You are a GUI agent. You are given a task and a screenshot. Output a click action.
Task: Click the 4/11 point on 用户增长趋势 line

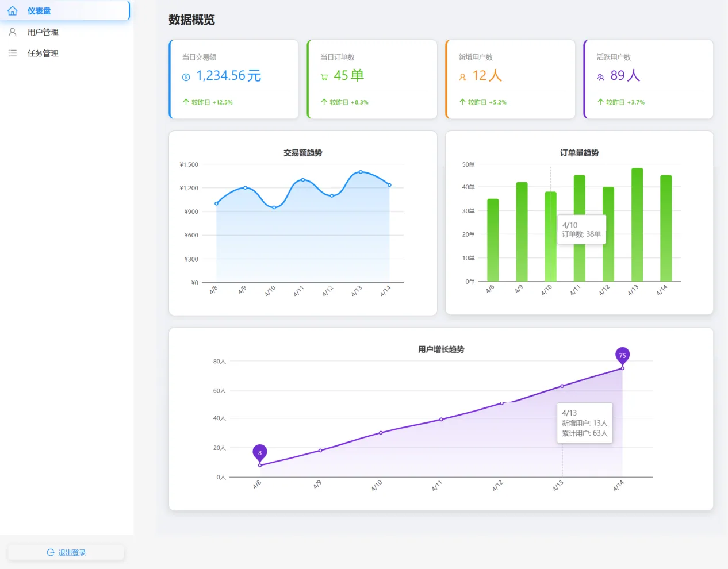click(441, 420)
